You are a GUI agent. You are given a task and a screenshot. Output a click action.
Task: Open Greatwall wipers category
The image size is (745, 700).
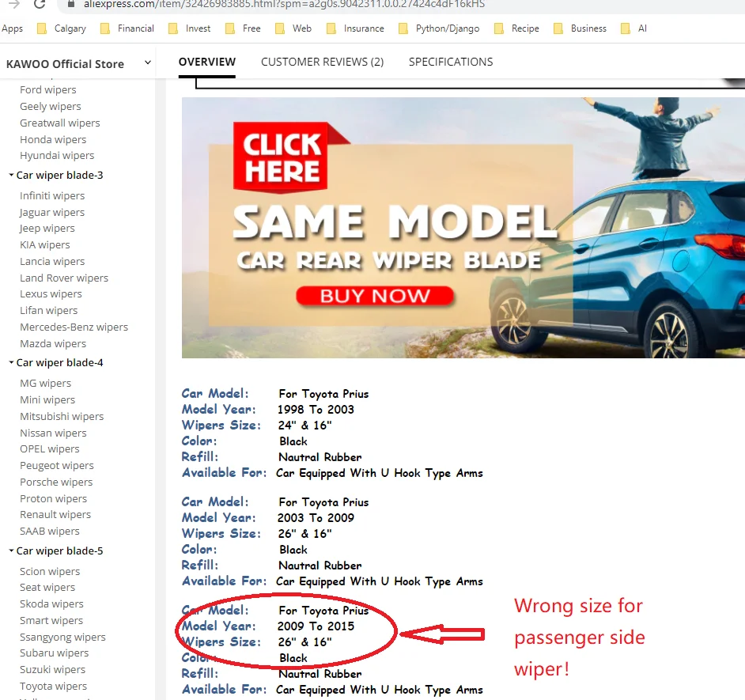[x=60, y=123]
